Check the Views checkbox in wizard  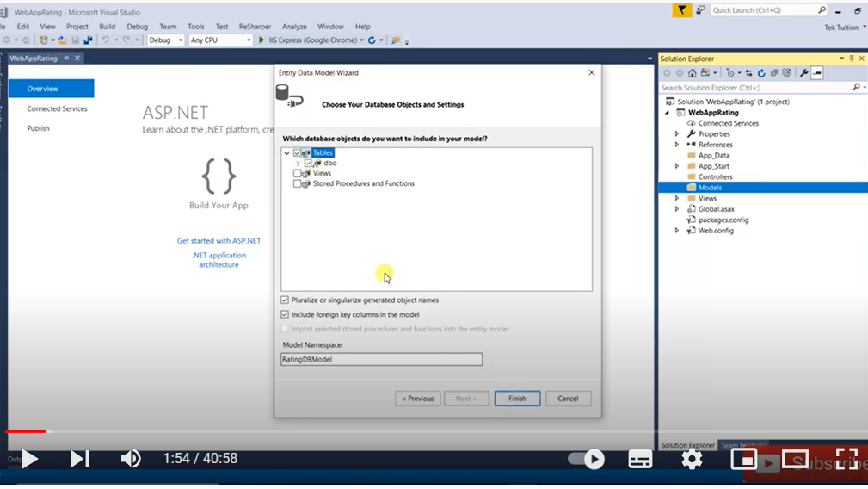298,173
